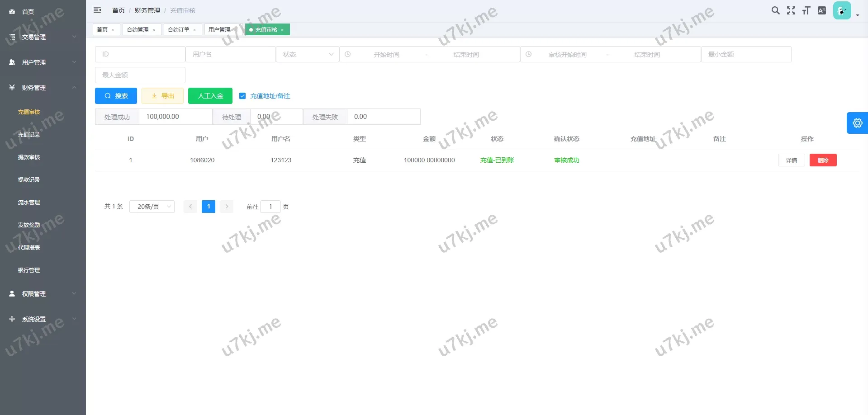Open the header search magnifier icon

tap(775, 10)
